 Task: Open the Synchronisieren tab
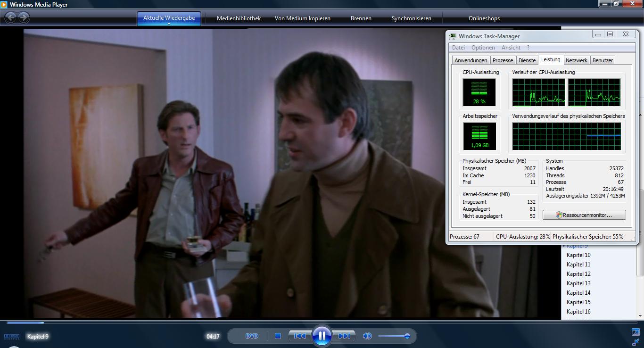412,18
